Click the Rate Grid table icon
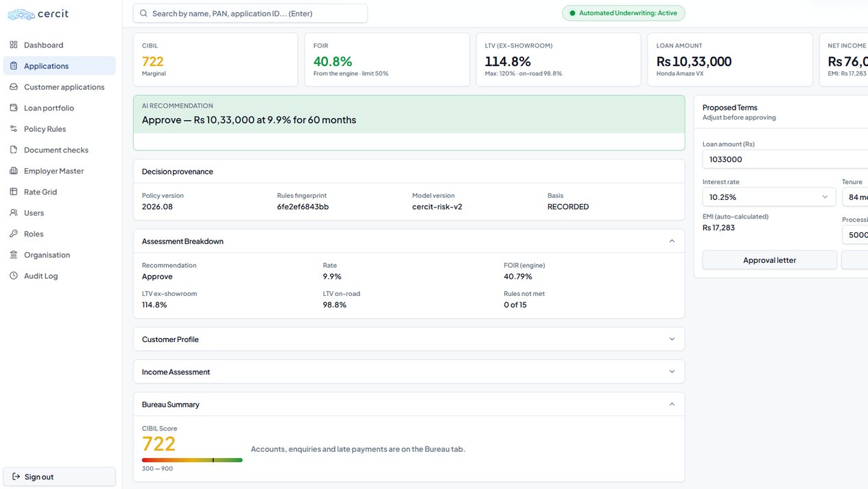 pos(14,192)
